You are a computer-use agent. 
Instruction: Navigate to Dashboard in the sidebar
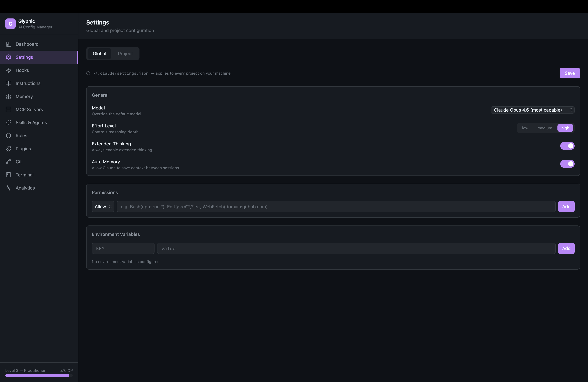pyautogui.click(x=27, y=44)
